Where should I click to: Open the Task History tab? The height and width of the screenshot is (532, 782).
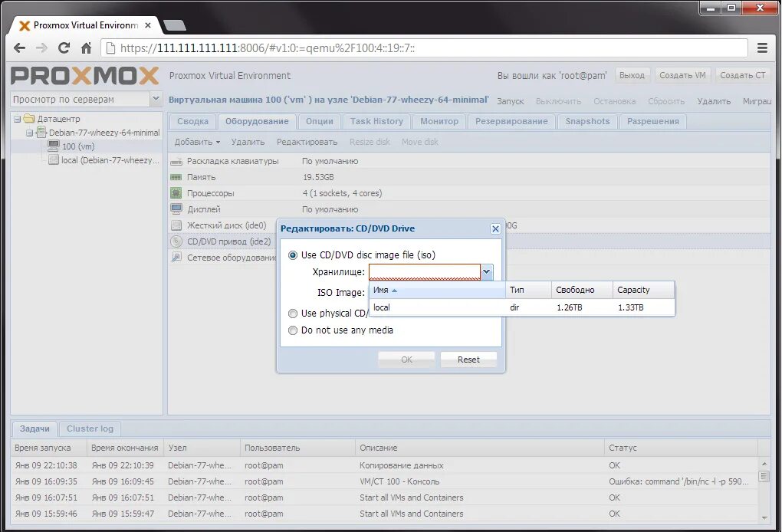376,121
